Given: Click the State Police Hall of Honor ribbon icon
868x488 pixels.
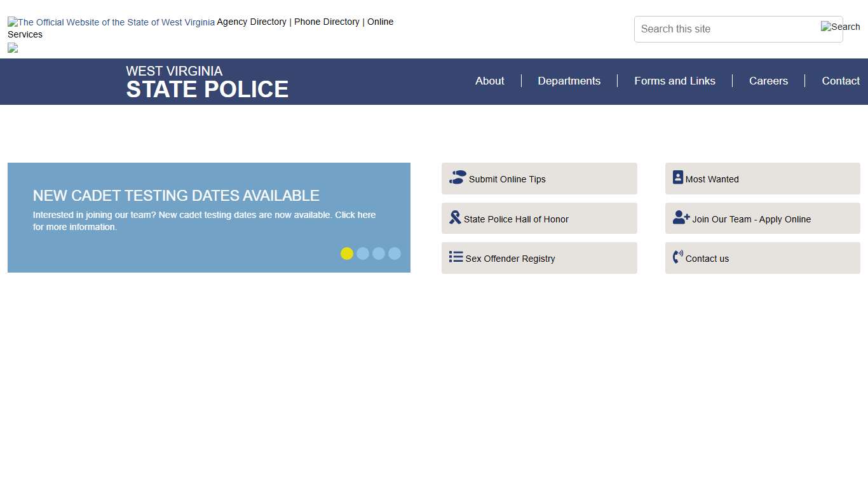Looking at the screenshot, I should (x=455, y=217).
